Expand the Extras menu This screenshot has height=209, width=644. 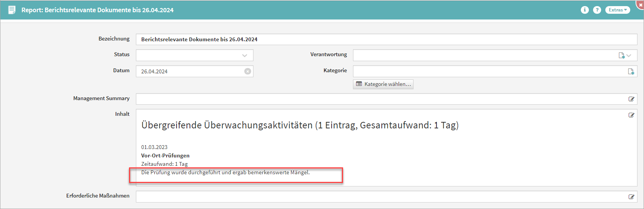(618, 10)
